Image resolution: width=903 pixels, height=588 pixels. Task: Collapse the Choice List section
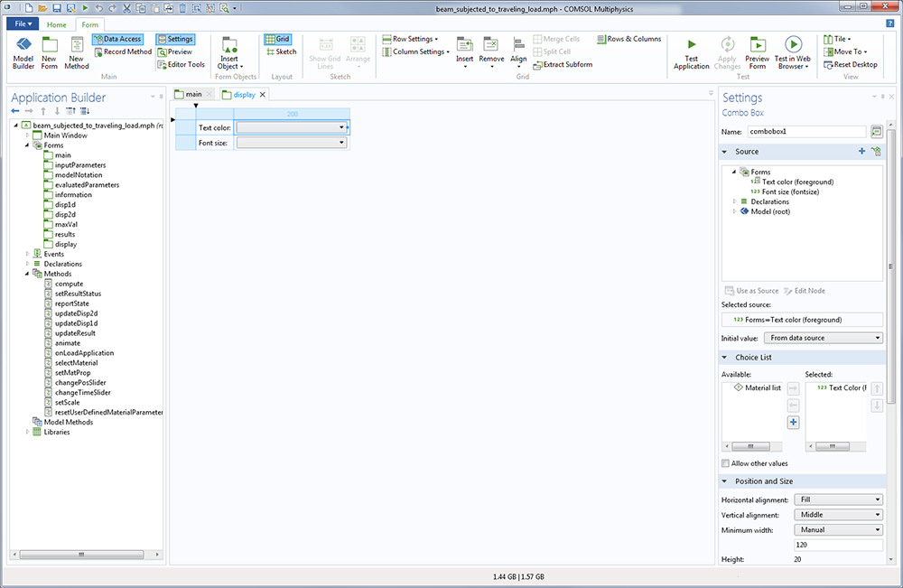click(x=725, y=358)
